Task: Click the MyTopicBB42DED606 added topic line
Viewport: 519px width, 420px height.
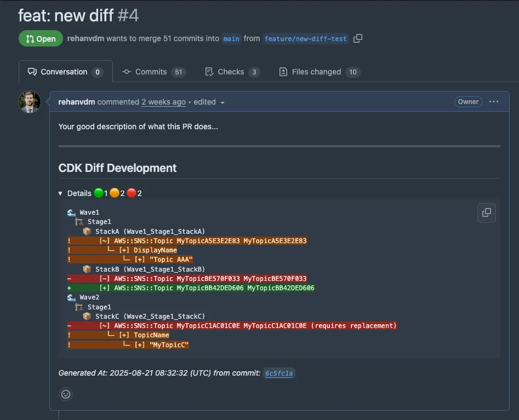Action: pyautogui.click(x=191, y=288)
